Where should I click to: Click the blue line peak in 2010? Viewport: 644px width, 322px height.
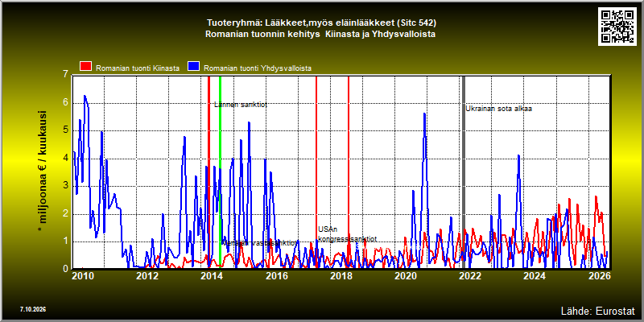[x=85, y=96]
